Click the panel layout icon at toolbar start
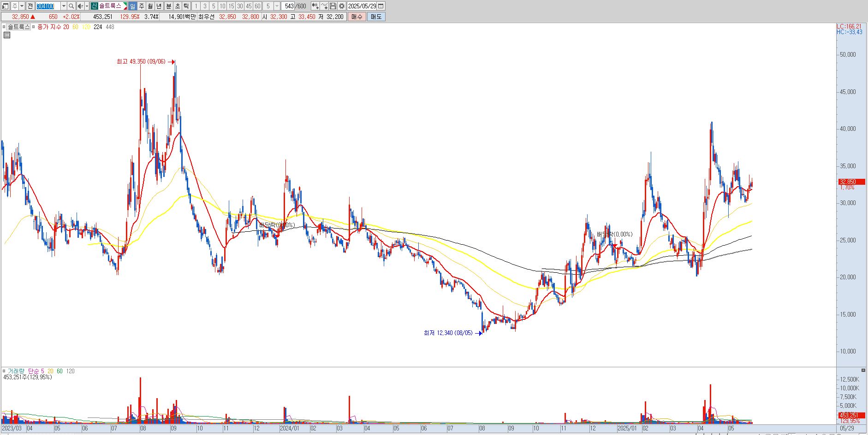 [x=5, y=6]
